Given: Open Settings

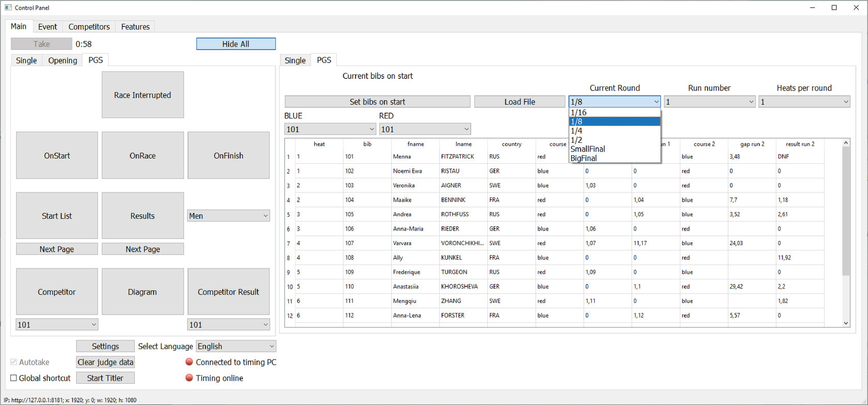Looking at the screenshot, I should tap(105, 347).
